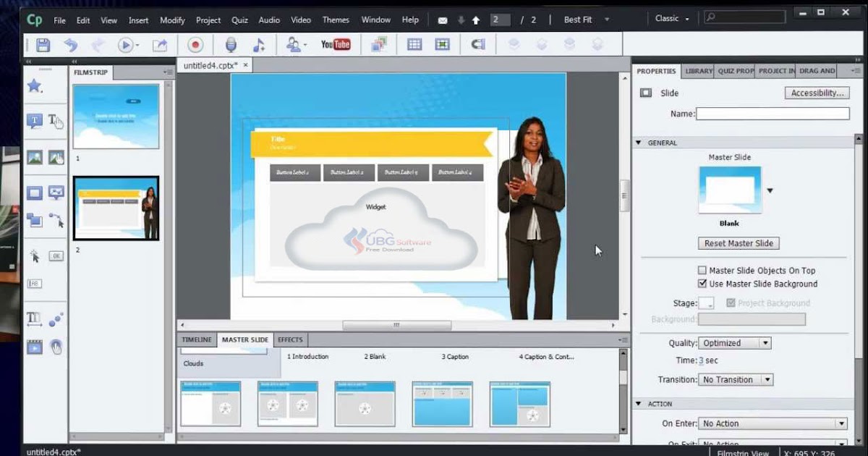Click the Publish icon

pos(160,45)
